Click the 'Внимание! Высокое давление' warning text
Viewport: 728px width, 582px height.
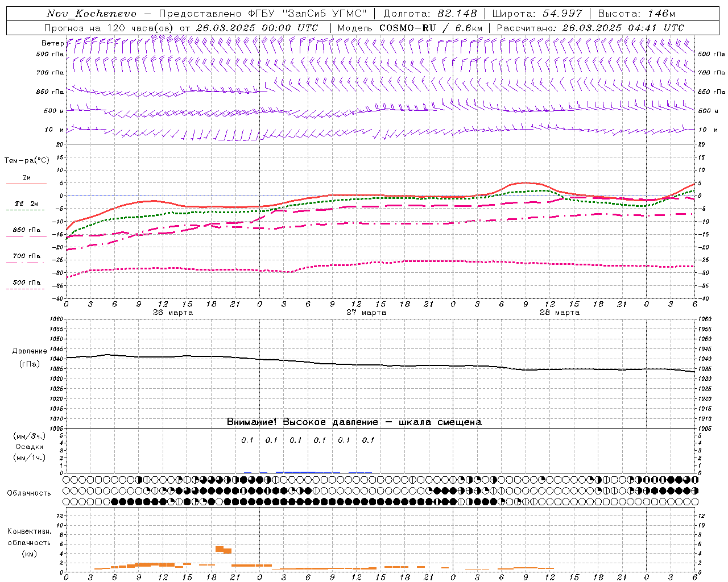pos(303,422)
